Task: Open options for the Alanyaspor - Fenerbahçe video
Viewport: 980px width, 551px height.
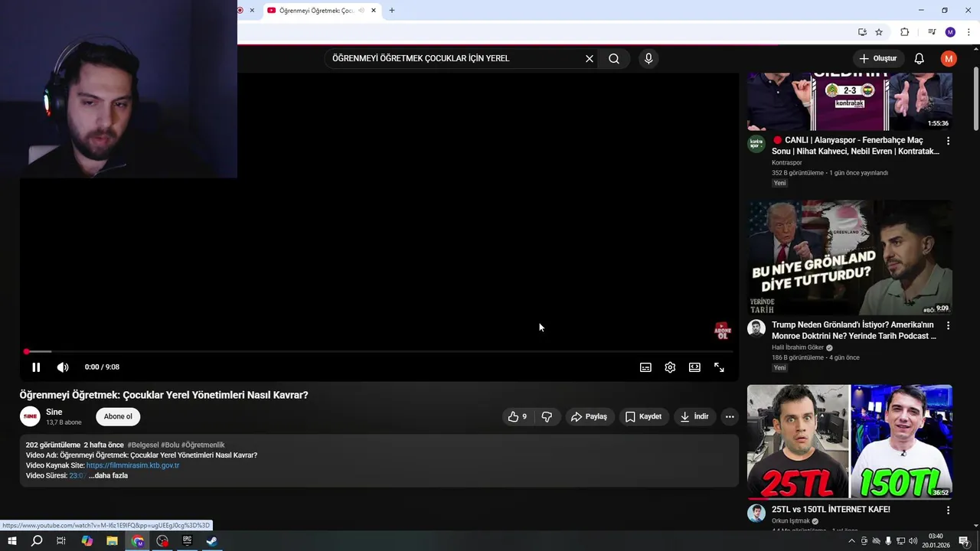Action: (948, 141)
